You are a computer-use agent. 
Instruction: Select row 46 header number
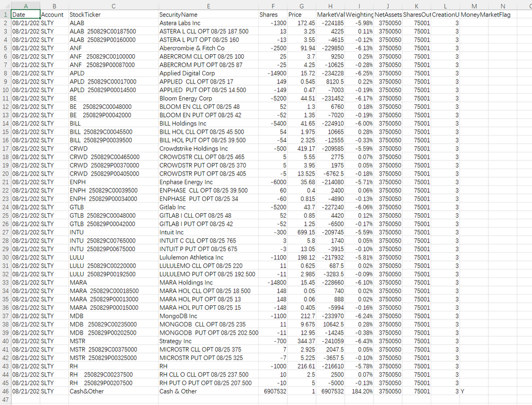coord(6,391)
